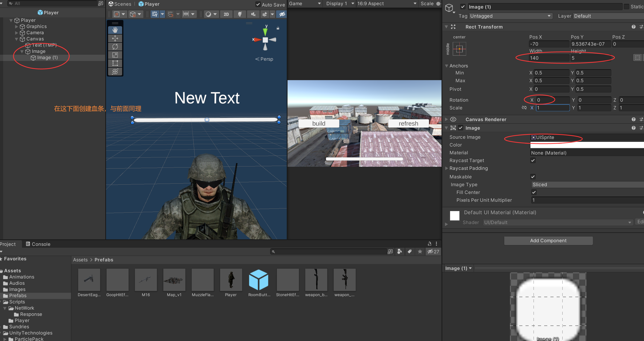Click the Player prefab breadcrumb

click(x=149, y=4)
